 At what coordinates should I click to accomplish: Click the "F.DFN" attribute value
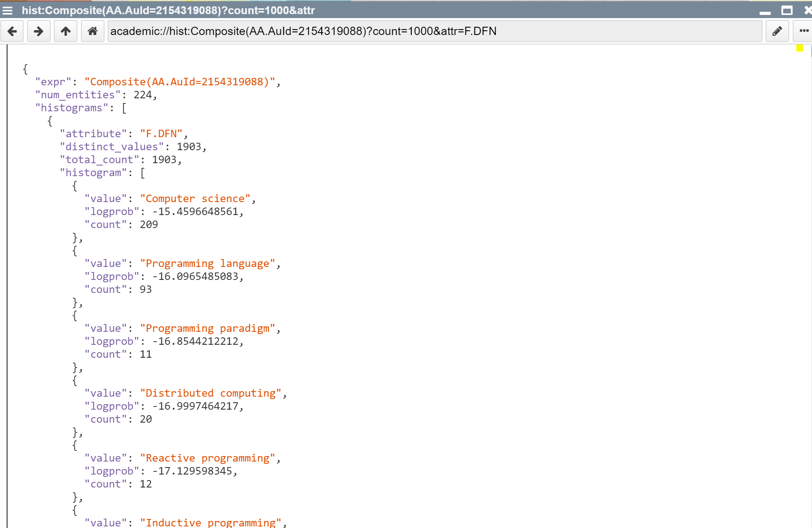click(161, 134)
